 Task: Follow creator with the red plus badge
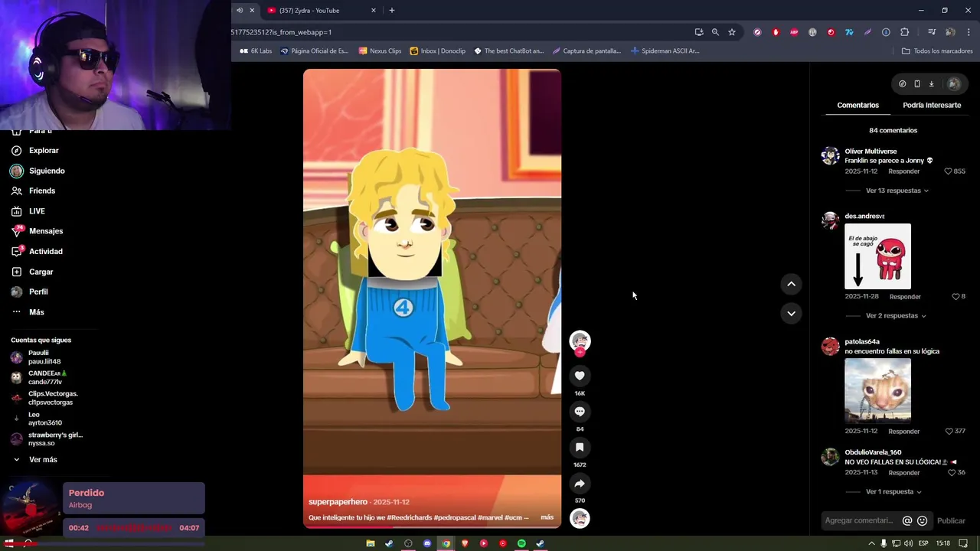tap(580, 352)
